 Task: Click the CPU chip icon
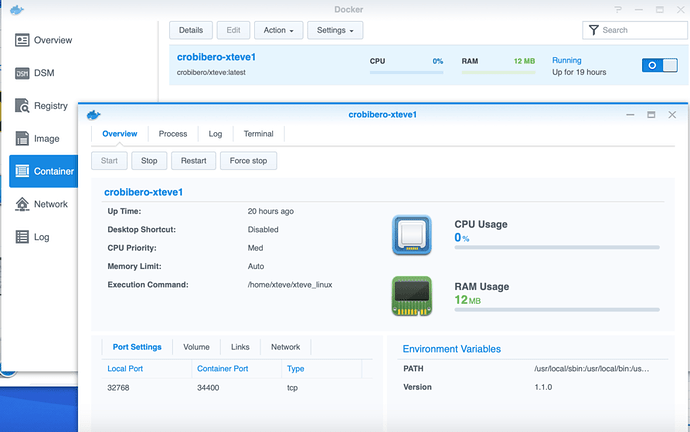click(412, 235)
